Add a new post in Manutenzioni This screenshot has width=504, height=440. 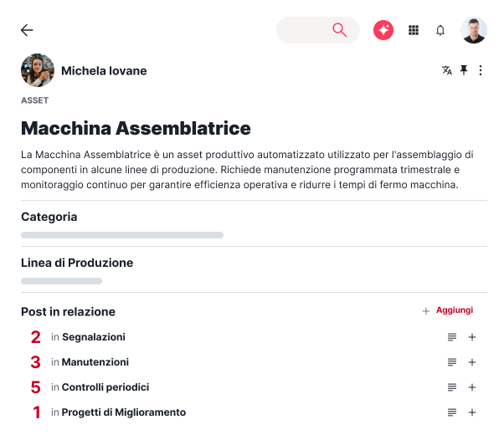point(472,362)
